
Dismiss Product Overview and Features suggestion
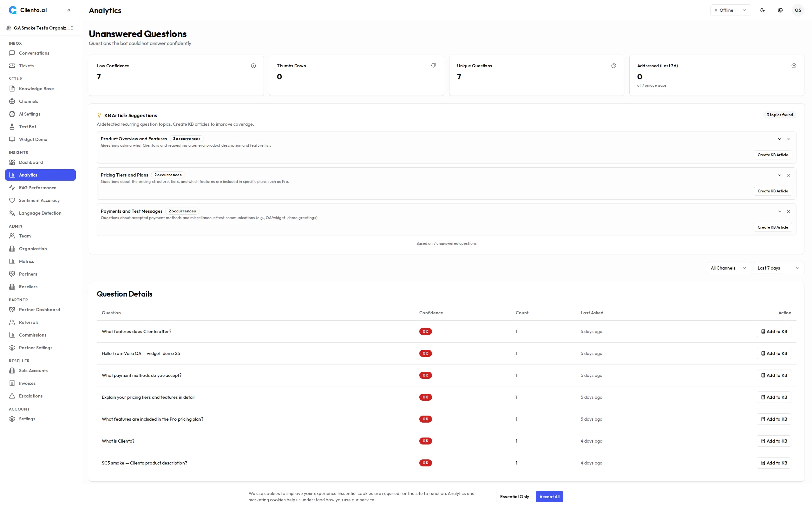click(x=789, y=139)
